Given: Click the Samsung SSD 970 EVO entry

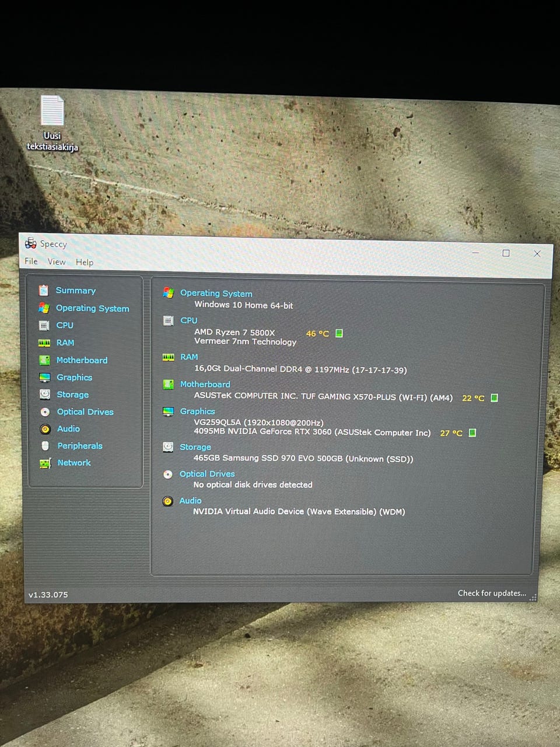Looking at the screenshot, I should coord(303,459).
